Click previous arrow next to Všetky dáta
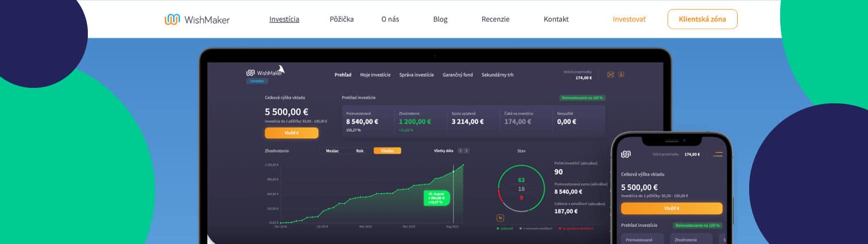The height and width of the screenshot is (244, 868). click(x=459, y=150)
